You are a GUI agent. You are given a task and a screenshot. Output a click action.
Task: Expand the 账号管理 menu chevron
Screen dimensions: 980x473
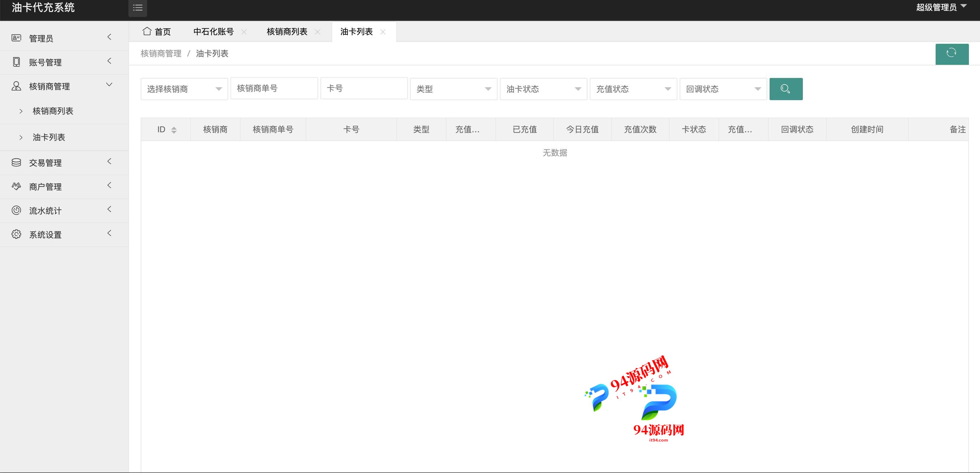[x=109, y=61]
